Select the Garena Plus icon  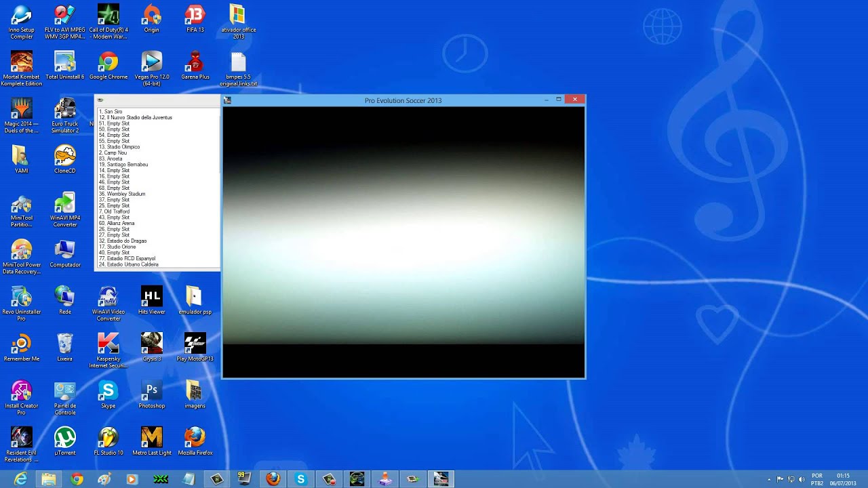[195, 65]
